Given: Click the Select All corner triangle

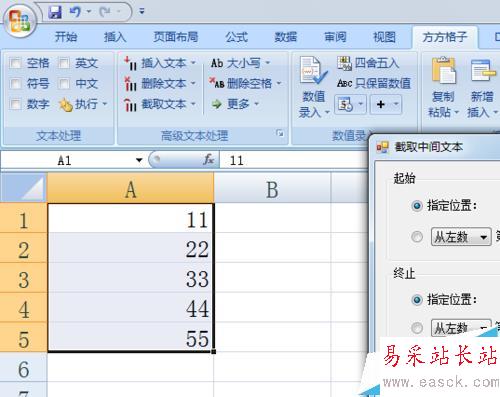Looking at the screenshot, I should click(x=23, y=188).
